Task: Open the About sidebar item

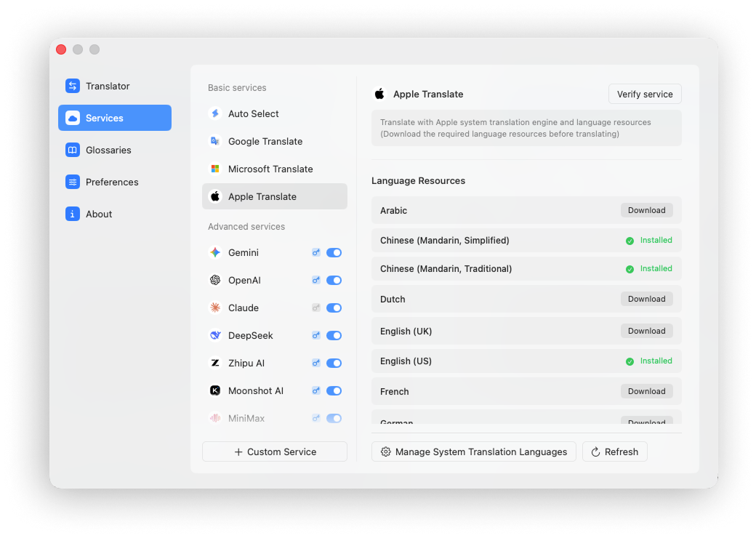Action: [x=115, y=214]
